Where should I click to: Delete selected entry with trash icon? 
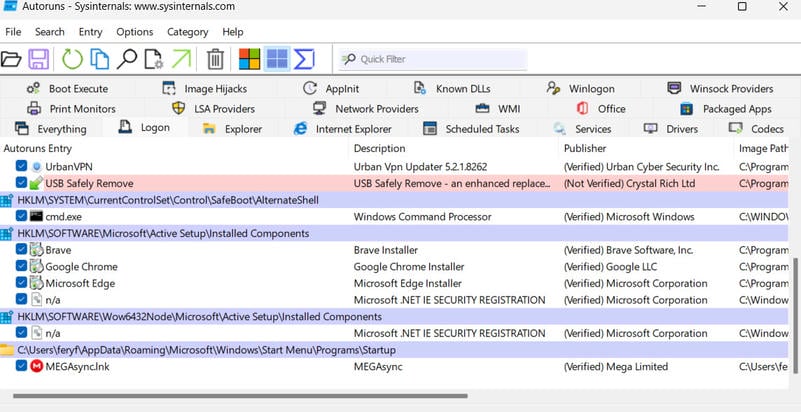tap(215, 59)
